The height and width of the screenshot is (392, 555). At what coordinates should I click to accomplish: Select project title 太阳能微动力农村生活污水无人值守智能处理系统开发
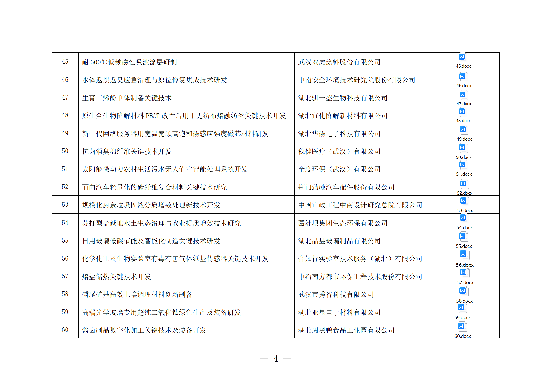coord(165,169)
